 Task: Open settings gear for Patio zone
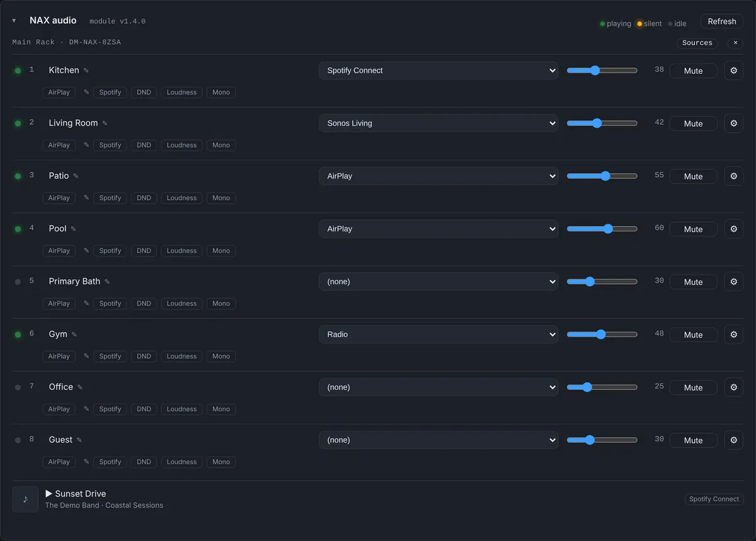(x=733, y=176)
